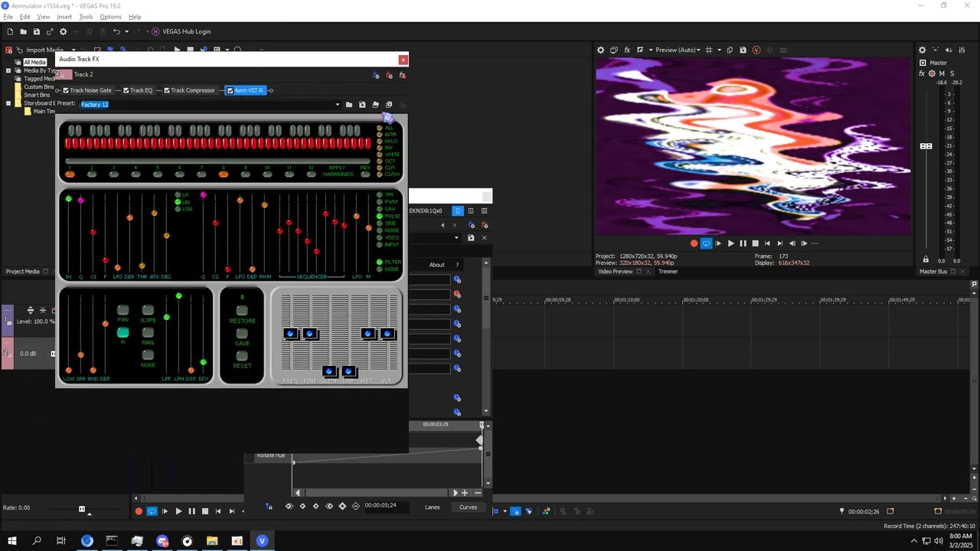The width and height of the screenshot is (980, 551).
Task: Toggle preview on external monitor icon
Action: coord(614,50)
